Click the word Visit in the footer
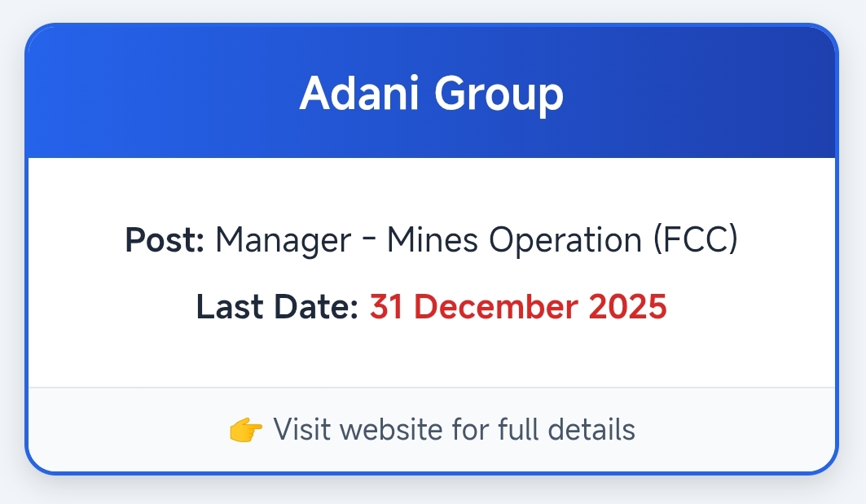This screenshot has height=504, width=866. [x=298, y=429]
